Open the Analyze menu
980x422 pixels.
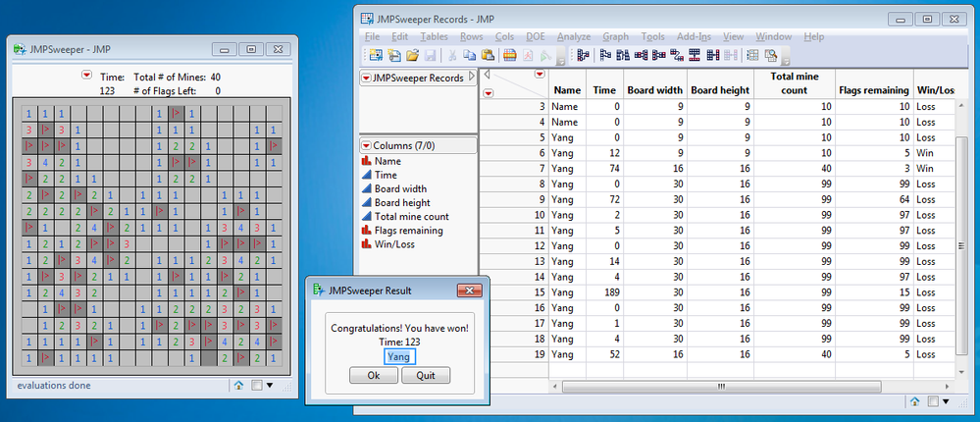[573, 37]
